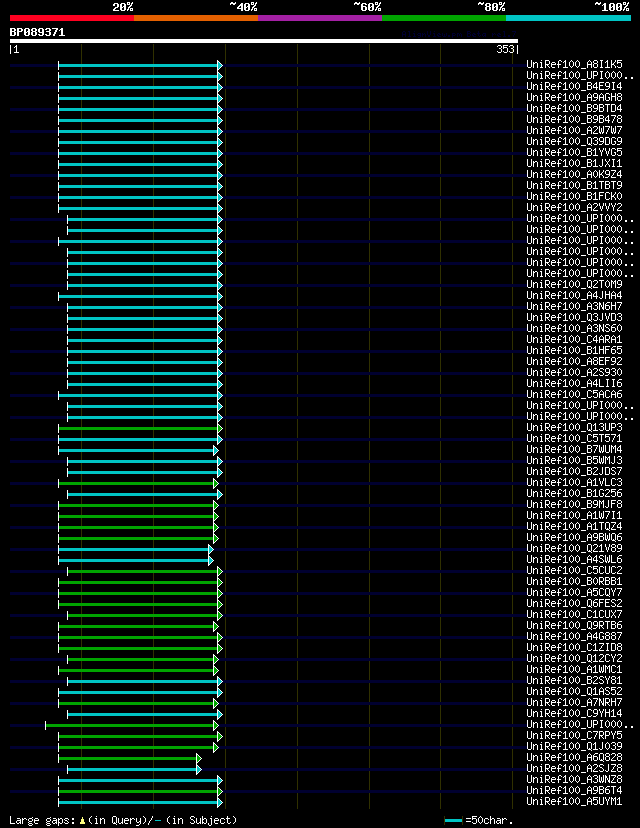
Task: Select the UniRef100_A1VLC3 label
Action: pyautogui.click(x=574, y=483)
